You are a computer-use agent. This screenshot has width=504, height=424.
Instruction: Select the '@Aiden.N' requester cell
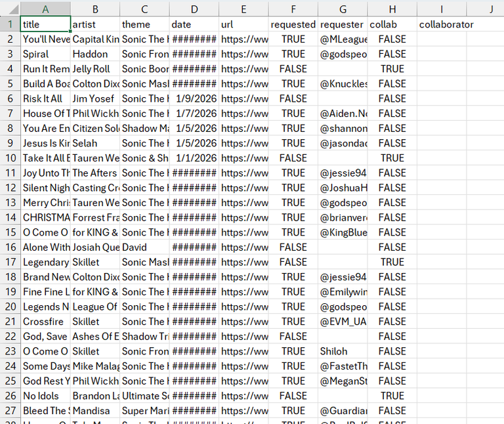pyautogui.click(x=343, y=114)
